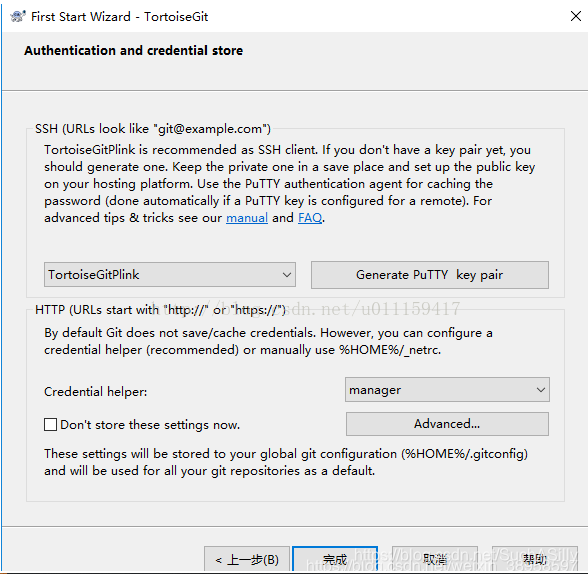The width and height of the screenshot is (588, 574).
Task: Expand the Credential helper manager dropdown
Action: [447, 390]
